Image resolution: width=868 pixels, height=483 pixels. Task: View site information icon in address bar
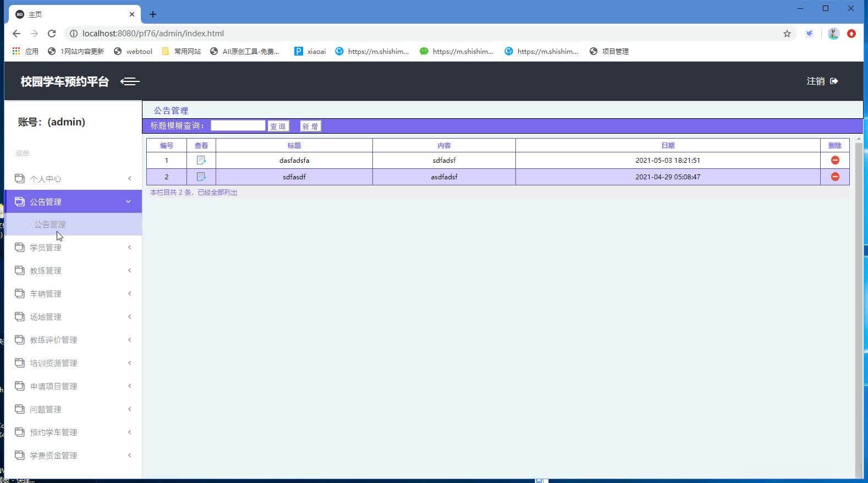point(73,34)
